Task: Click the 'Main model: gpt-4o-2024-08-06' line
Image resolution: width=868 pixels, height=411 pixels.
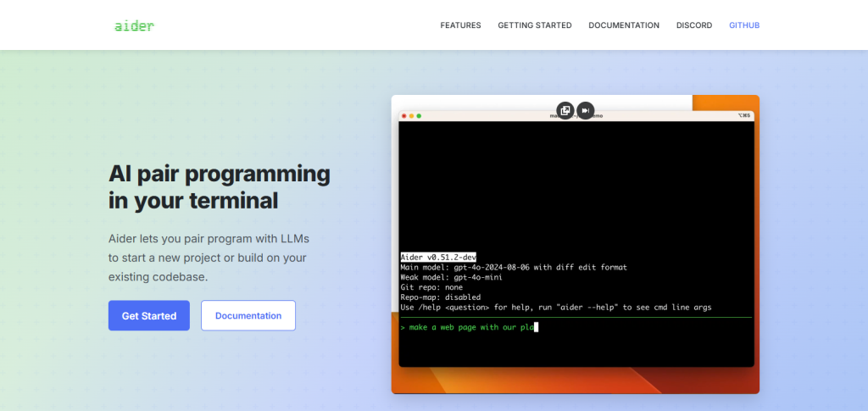Action: (514, 267)
